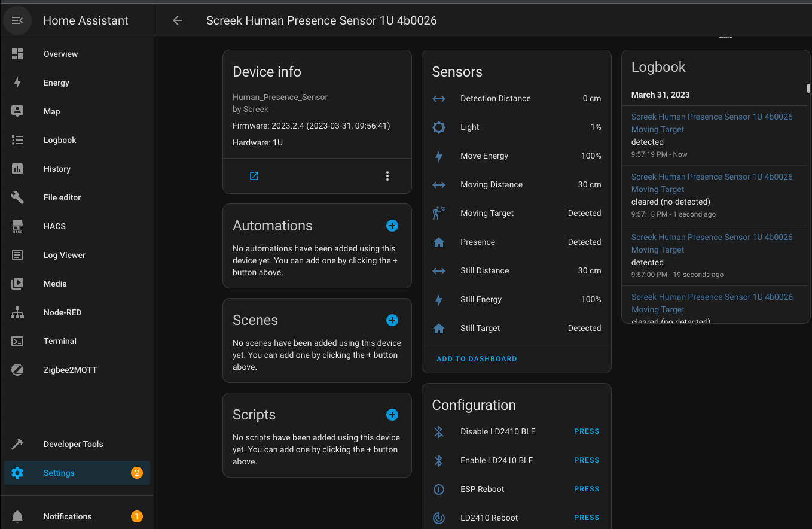Open device external link icon
The image size is (812, 529).
(x=254, y=176)
